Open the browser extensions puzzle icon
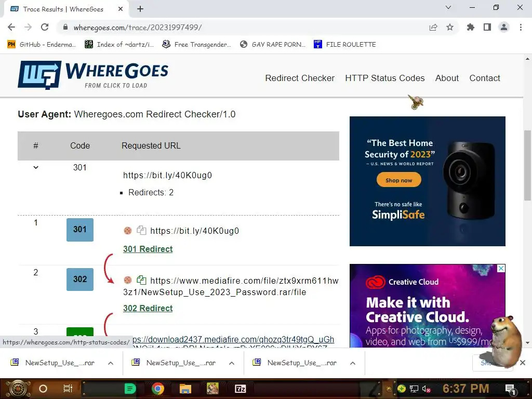The width and height of the screenshot is (532, 399). 470,27
